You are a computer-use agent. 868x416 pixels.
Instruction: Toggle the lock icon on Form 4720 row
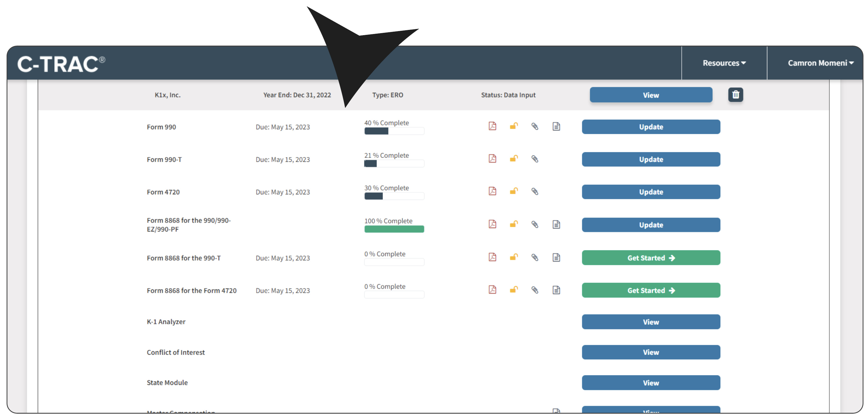tap(514, 191)
